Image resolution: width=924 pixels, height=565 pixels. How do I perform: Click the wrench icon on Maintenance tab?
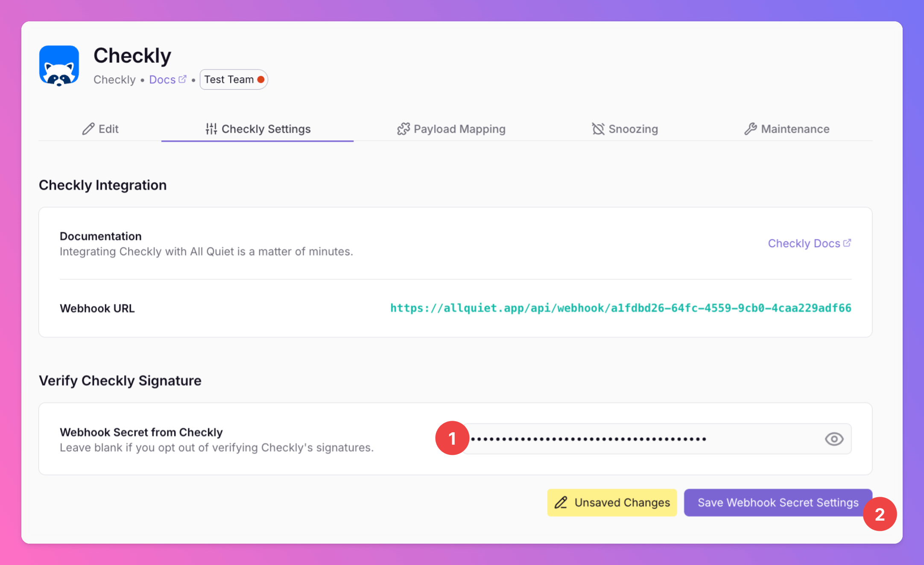pos(750,129)
